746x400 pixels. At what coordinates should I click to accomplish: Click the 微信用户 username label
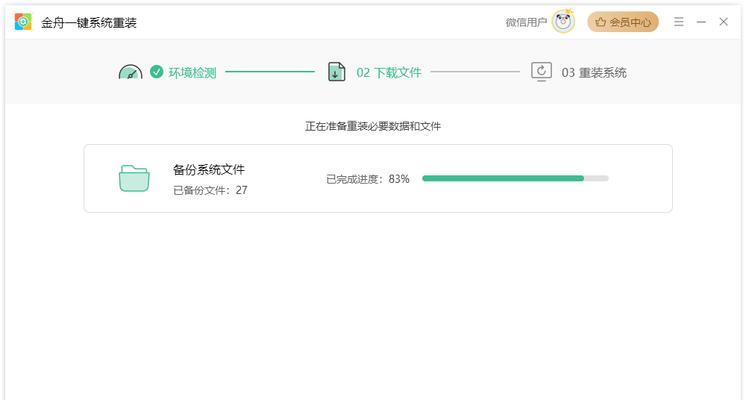tap(526, 22)
